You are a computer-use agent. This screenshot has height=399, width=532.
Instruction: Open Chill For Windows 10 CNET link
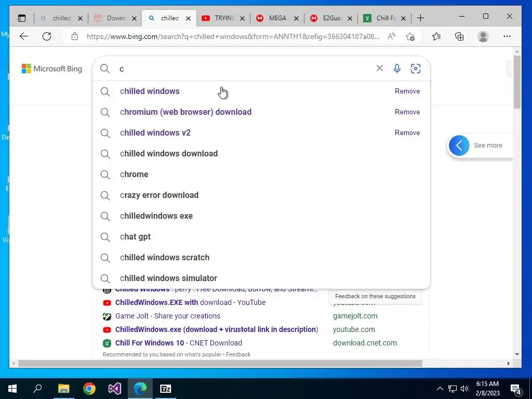[x=179, y=343]
